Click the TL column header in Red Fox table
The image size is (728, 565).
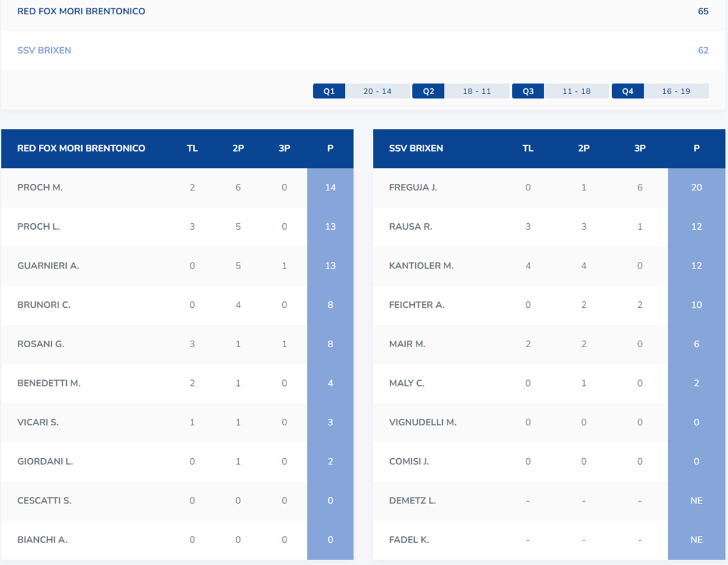[x=192, y=149]
